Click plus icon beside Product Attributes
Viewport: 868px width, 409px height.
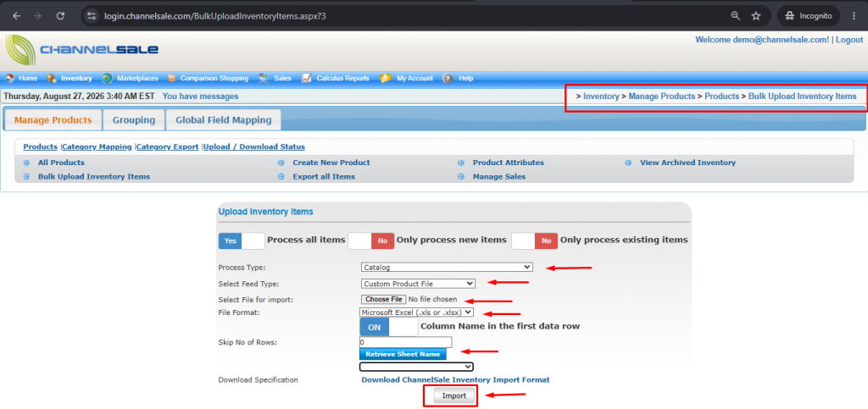[460, 163]
